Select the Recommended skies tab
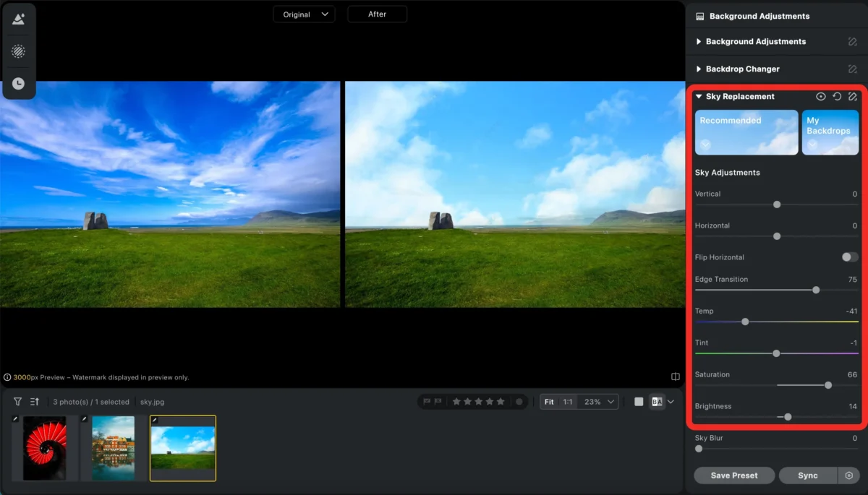Viewport: 868px width, 495px height. (746, 132)
